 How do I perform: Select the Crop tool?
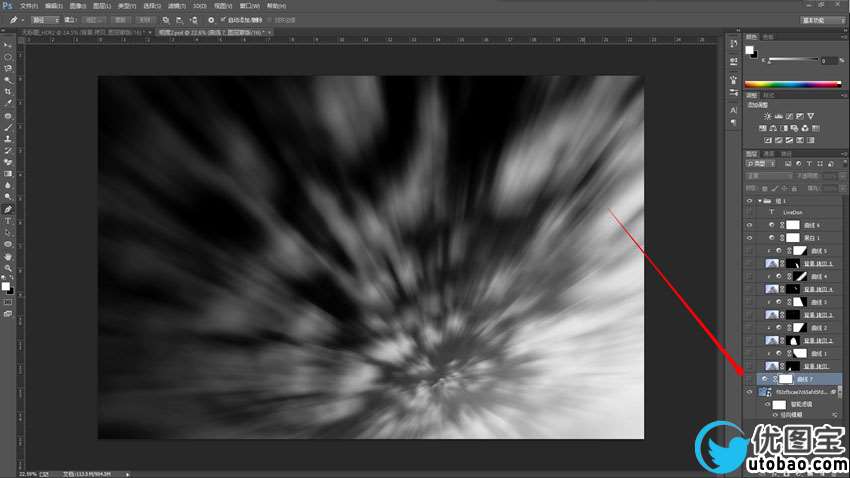pos(8,92)
